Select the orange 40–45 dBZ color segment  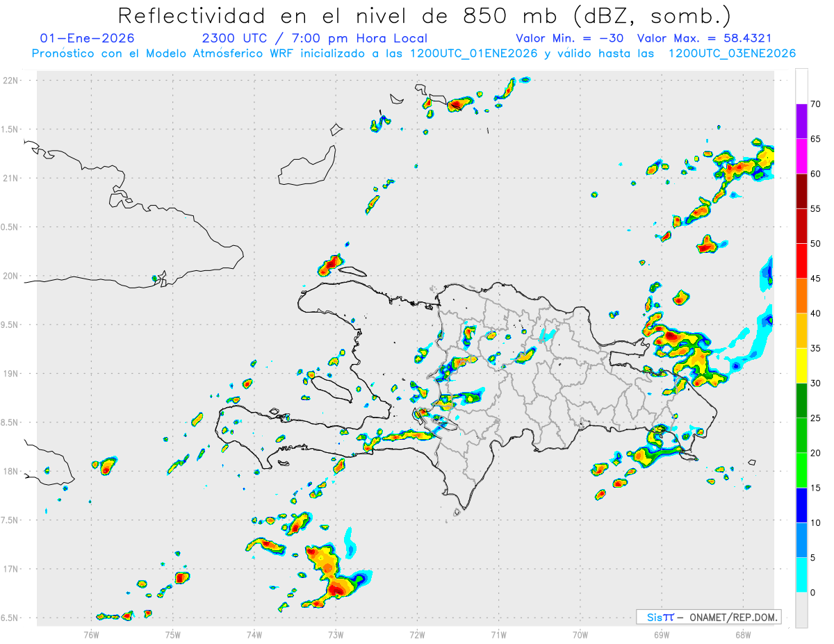801,296
